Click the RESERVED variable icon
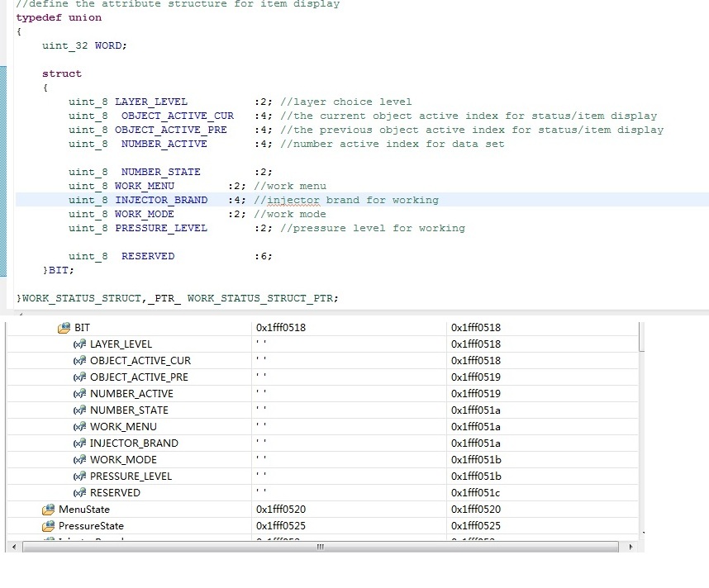This screenshot has width=709, height=588. pyautogui.click(x=80, y=493)
